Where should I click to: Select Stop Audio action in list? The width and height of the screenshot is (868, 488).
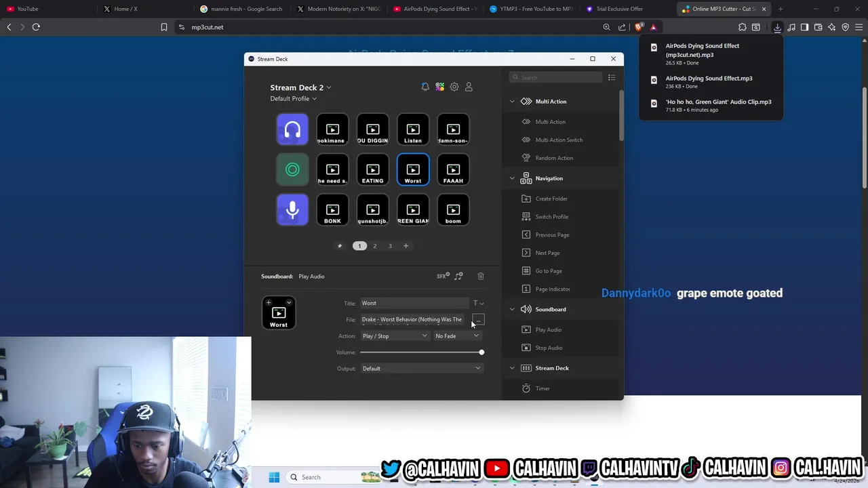pos(549,348)
